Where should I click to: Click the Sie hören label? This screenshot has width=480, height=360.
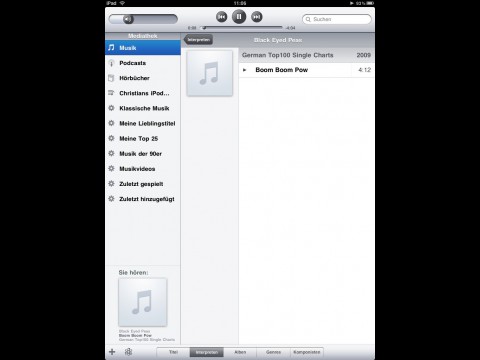[x=134, y=273]
